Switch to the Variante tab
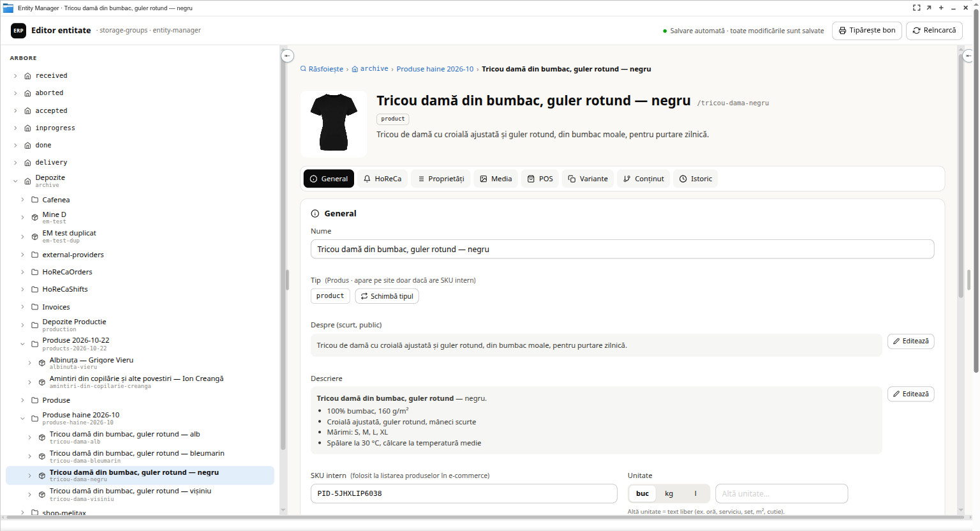The height and width of the screenshot is (531, 980). [588, 179]
